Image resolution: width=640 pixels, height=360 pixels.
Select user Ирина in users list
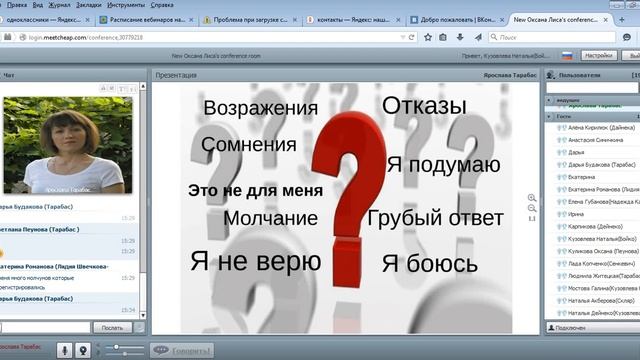576,214
